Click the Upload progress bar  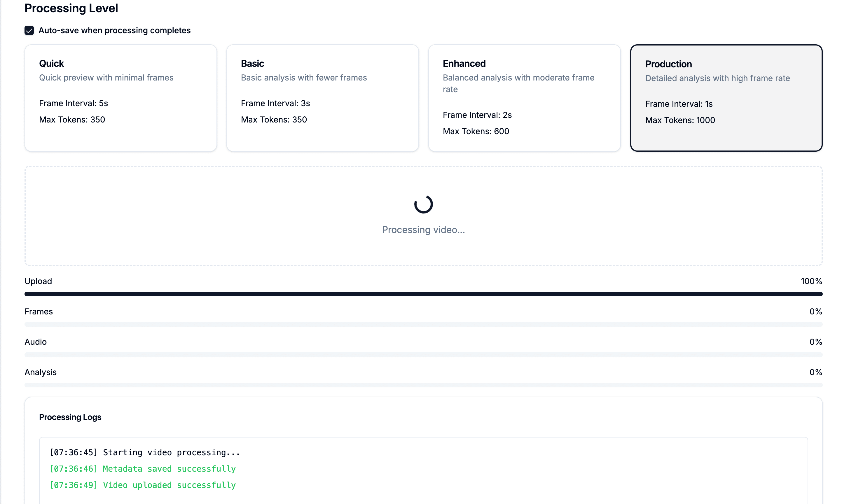click(x=423, y=294)
